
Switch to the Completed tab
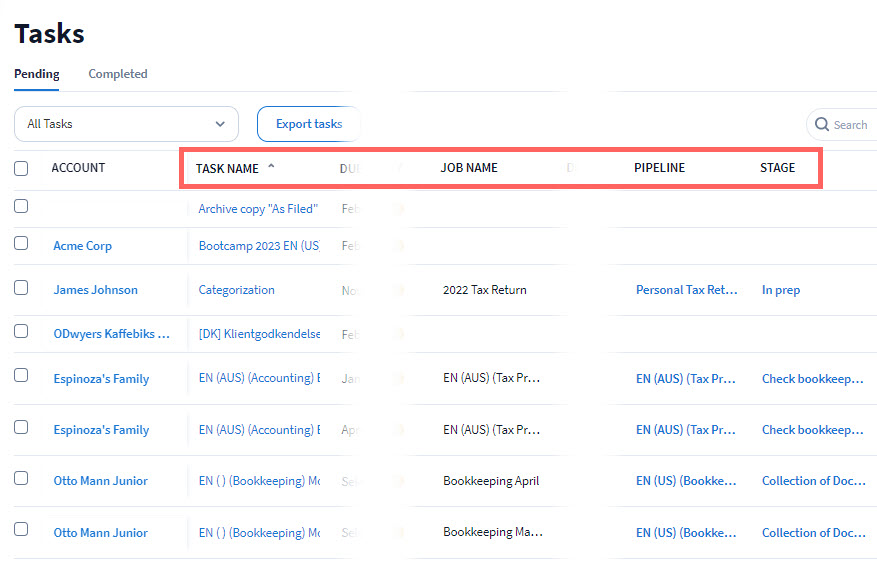point(117,74)
